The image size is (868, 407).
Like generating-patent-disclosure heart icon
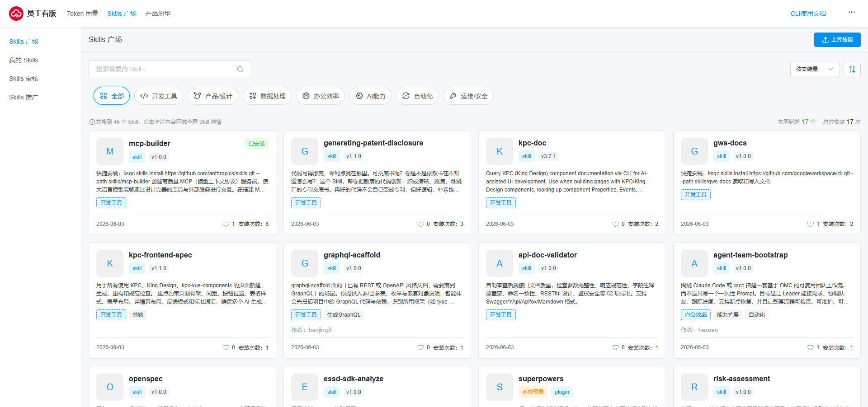[x=421, y=224]
